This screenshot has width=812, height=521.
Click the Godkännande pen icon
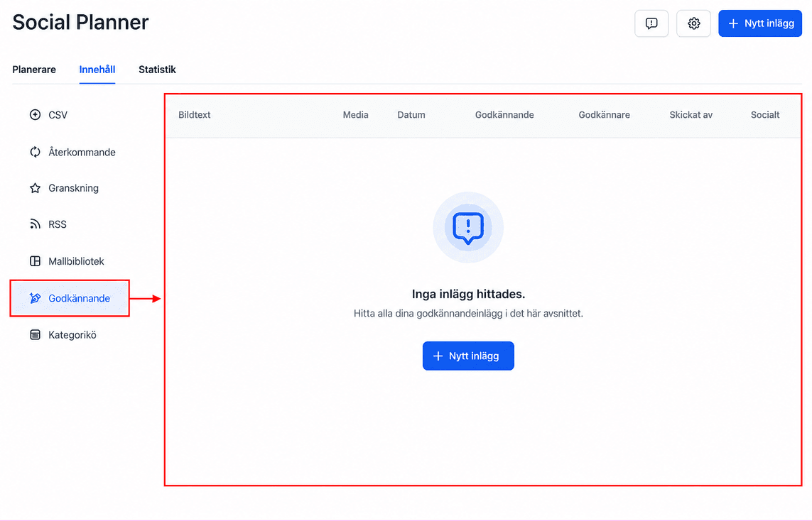point(35,298)
